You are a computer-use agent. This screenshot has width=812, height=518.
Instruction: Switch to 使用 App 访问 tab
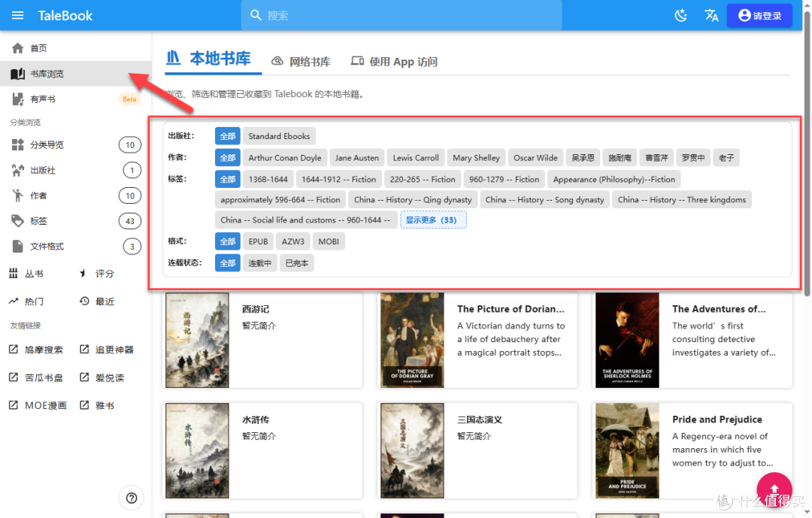pos(394,62)
